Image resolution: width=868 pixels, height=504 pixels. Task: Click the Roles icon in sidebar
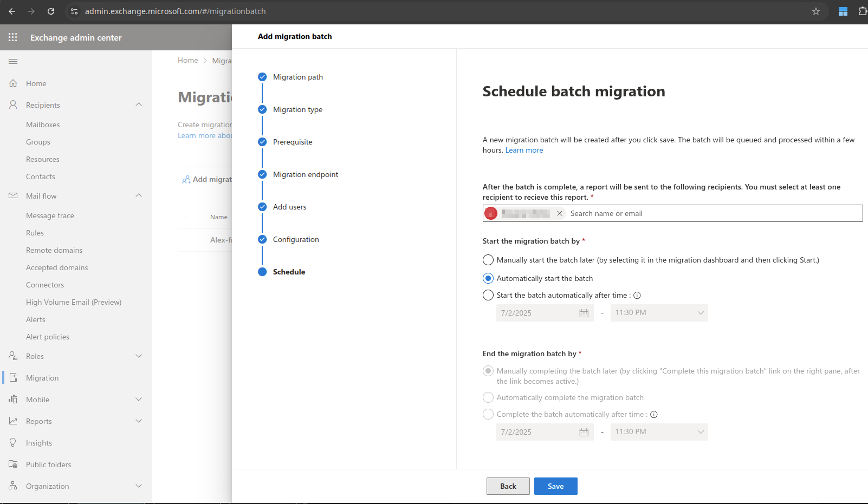[x=13, y=356]
